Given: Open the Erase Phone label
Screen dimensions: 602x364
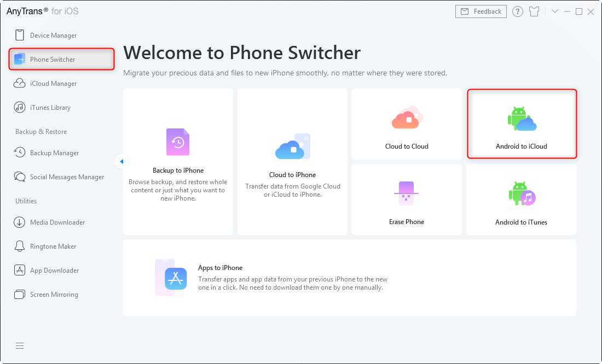Looking at the screenshot, I should (407, 222).
